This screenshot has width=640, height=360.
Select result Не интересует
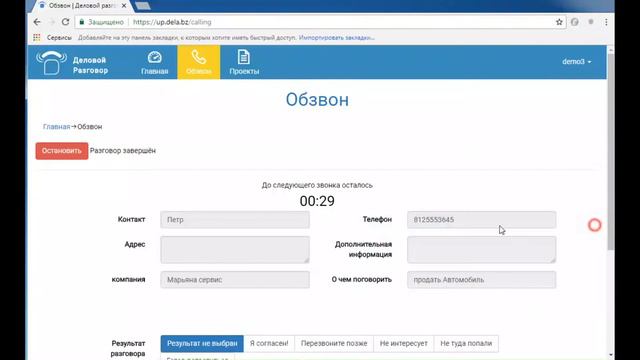tap(404, 343)
